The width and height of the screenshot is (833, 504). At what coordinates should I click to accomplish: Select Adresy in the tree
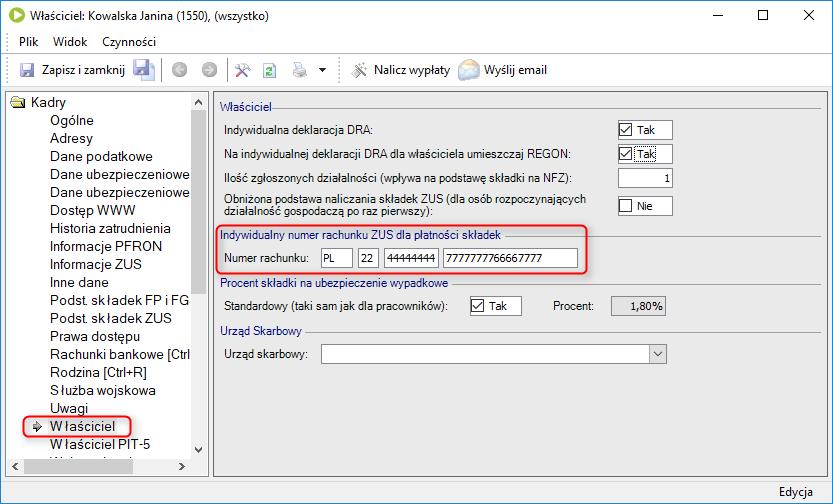(71, 139)
